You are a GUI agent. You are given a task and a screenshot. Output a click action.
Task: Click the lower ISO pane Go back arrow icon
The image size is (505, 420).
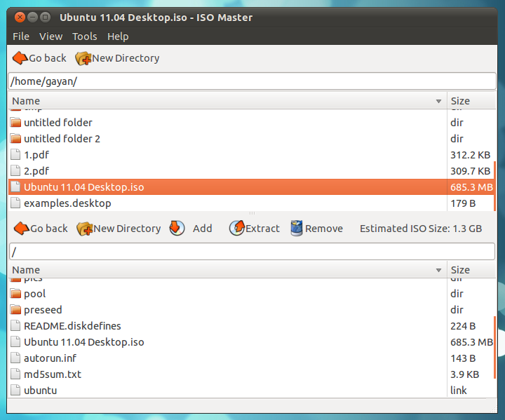click(22, 229)
